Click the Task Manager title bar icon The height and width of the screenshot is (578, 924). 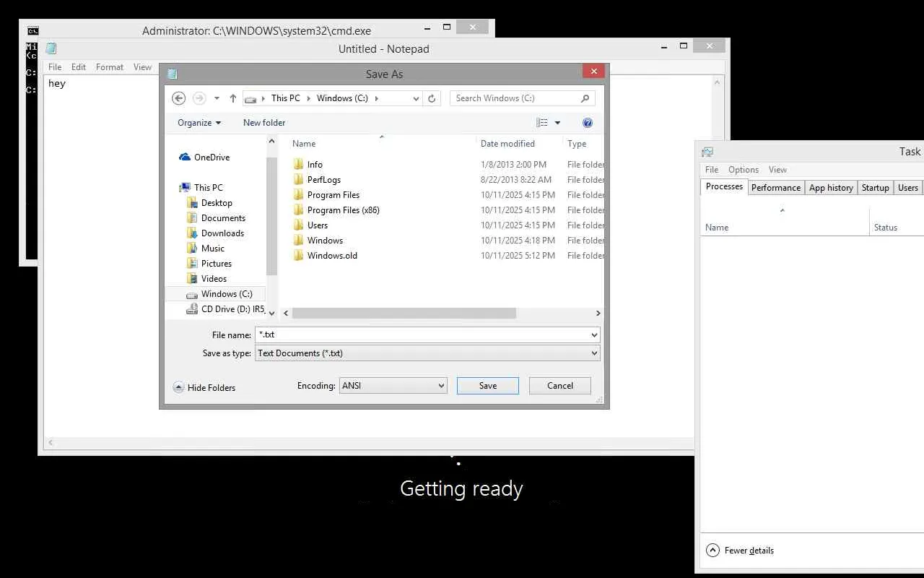tap(707, 151)
